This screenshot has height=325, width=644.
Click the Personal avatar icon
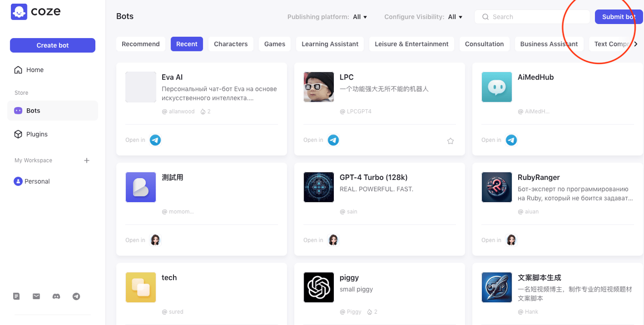18,181
